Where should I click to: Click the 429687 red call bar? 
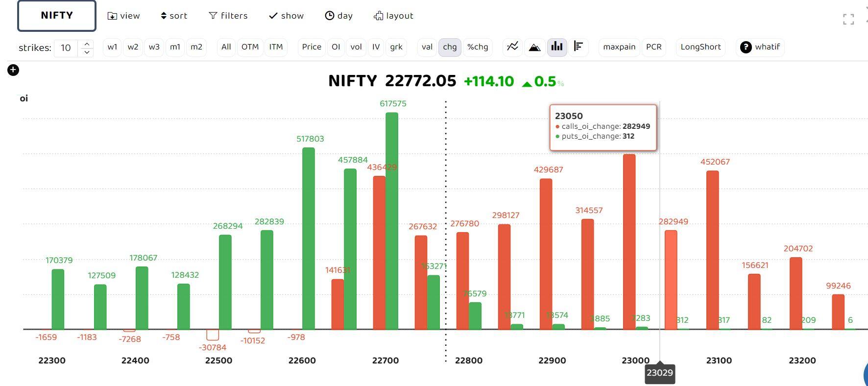[546, 254]
